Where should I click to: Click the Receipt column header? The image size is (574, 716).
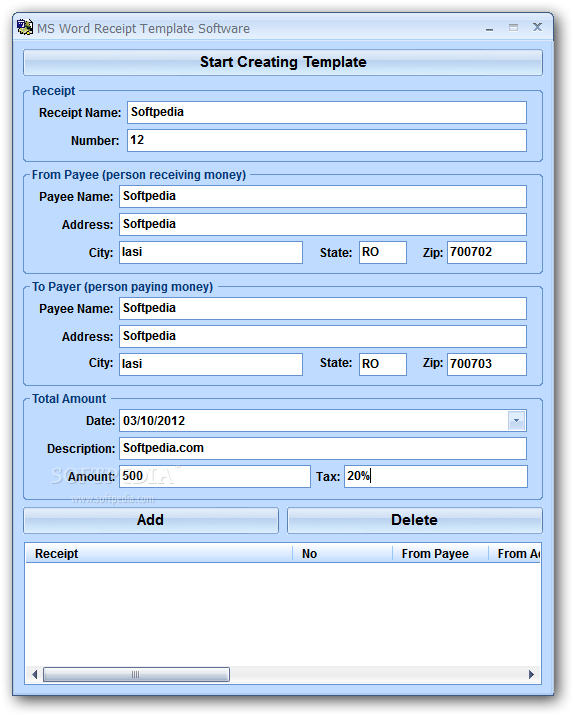tap(158, 553)
